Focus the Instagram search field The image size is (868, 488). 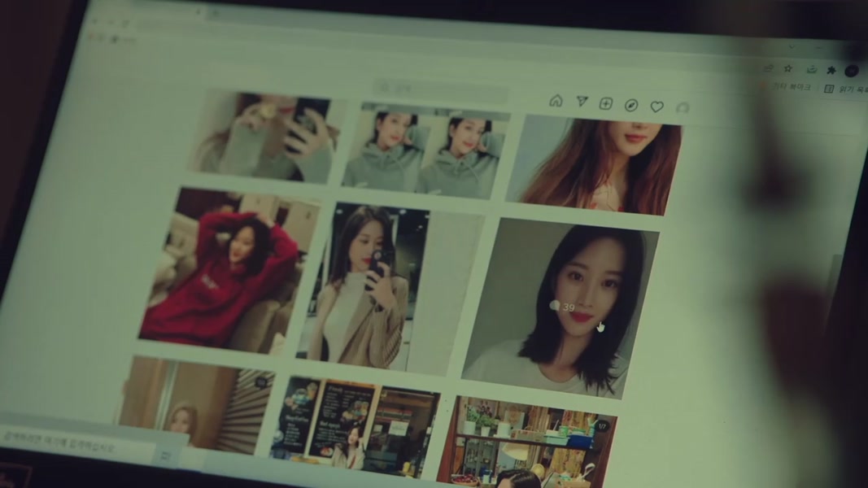click(x=439, y=89)
